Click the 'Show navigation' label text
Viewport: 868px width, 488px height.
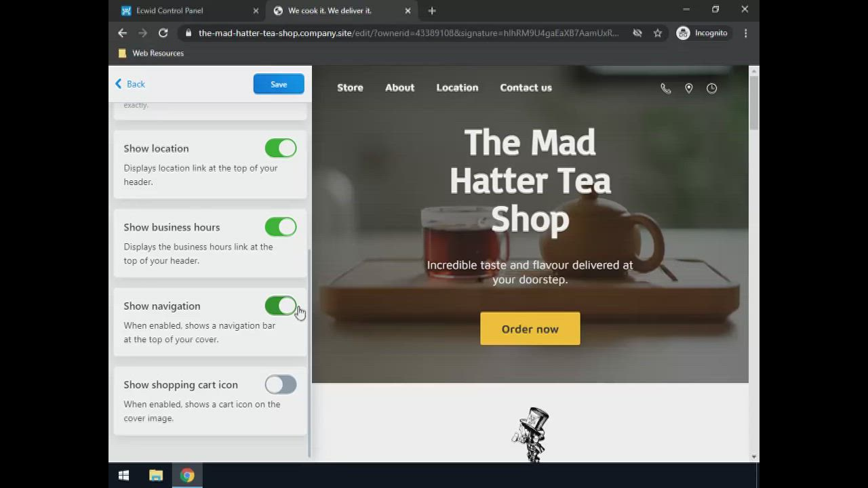(x=162, y=306)
